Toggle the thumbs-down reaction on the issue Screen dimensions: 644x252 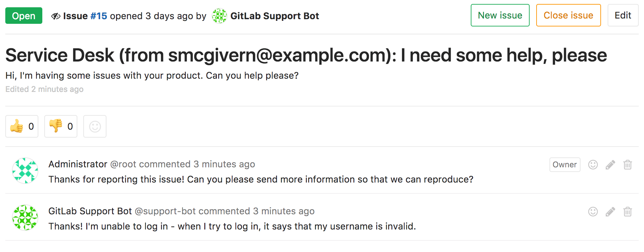[x=60, y=126]
